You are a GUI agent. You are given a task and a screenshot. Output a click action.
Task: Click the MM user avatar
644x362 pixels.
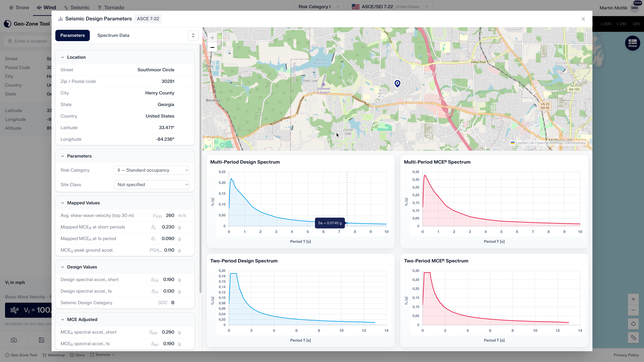click(634, 8)
